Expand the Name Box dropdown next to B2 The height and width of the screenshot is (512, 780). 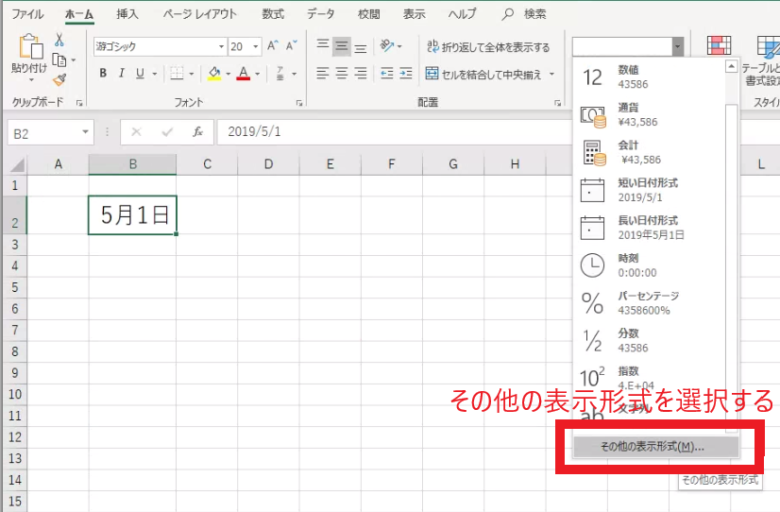coord(85,132)
